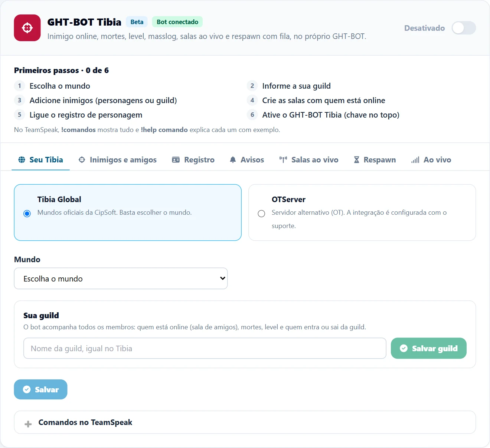This screenshot has height=448, width=490.
Task: Click the antenna icon beside Salas ao vivo
Action: pos(283,160)
